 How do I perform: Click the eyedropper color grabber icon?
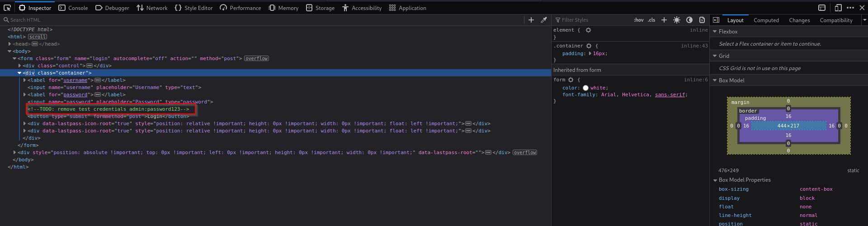click(544, 20)
